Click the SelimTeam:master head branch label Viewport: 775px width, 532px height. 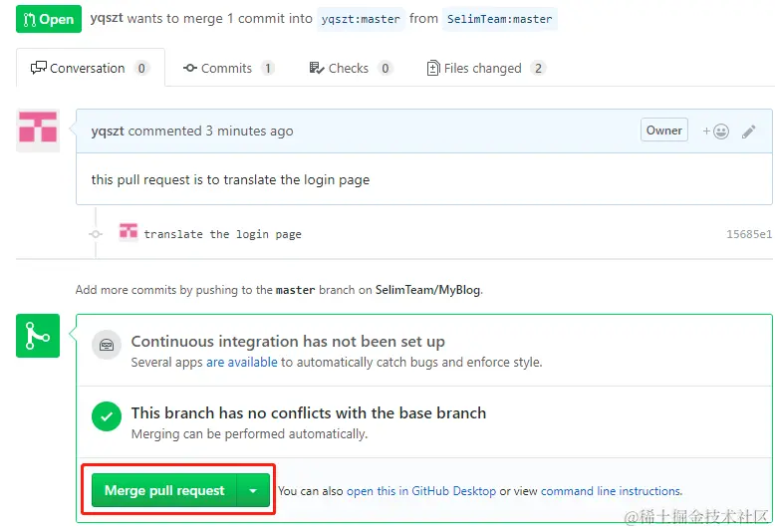pyautogui.click(x=500, y=19)
